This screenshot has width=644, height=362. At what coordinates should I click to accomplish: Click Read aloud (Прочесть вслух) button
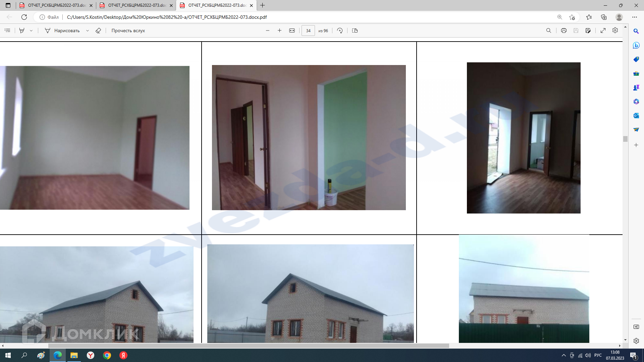(x=128, y=31)
